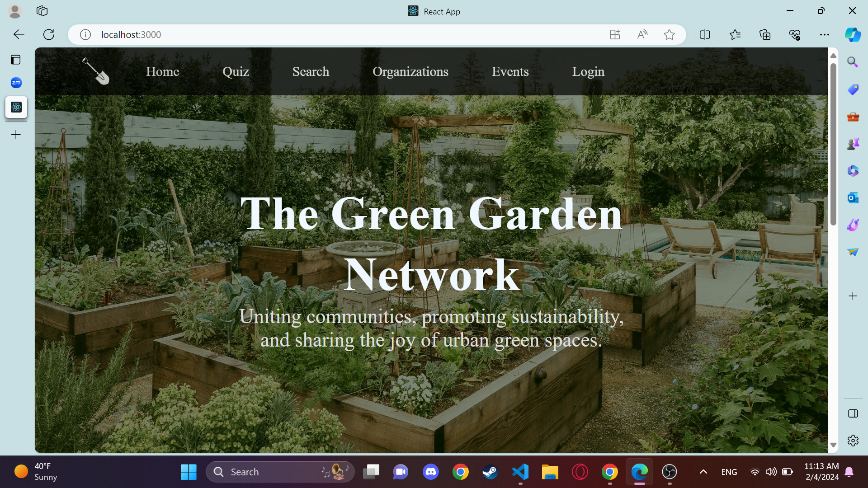The width and height of the screenshot is (868, 488).
Task: Navigate to the Quiz page
Action: tap(236, 71)
